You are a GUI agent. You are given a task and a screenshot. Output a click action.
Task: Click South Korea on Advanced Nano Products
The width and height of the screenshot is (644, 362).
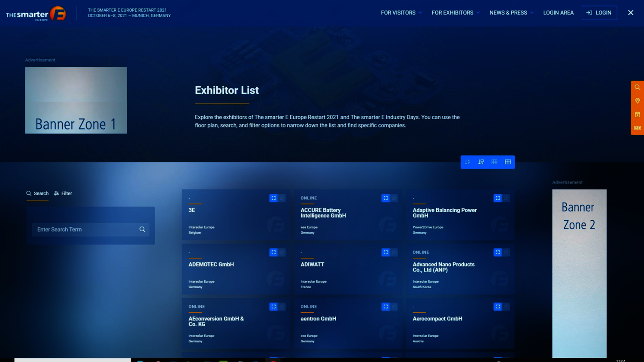click(422, 287)
